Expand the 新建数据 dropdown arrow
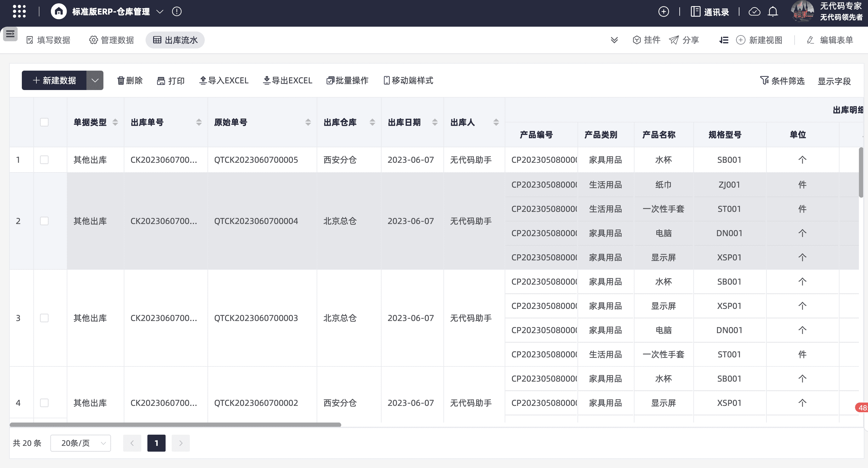 pos(95,80)
